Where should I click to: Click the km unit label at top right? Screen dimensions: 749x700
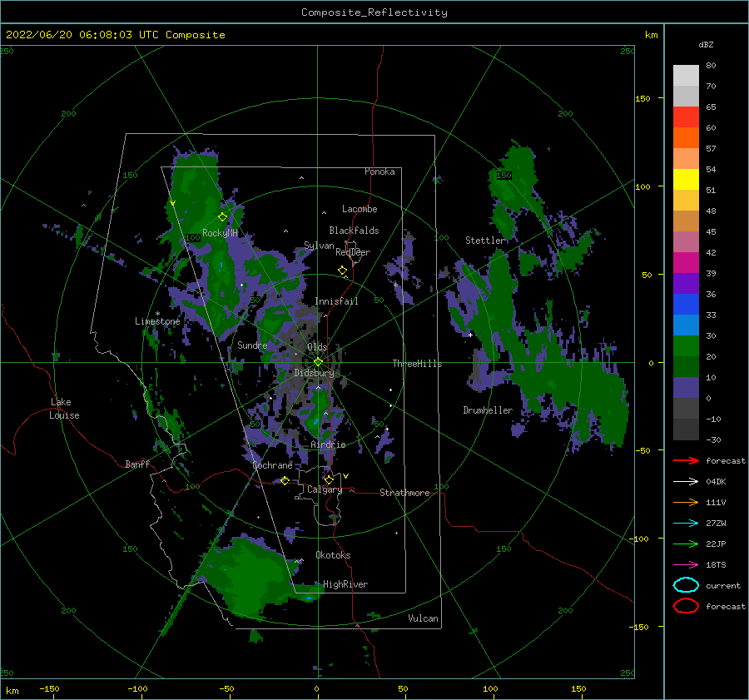click(652, 35)
